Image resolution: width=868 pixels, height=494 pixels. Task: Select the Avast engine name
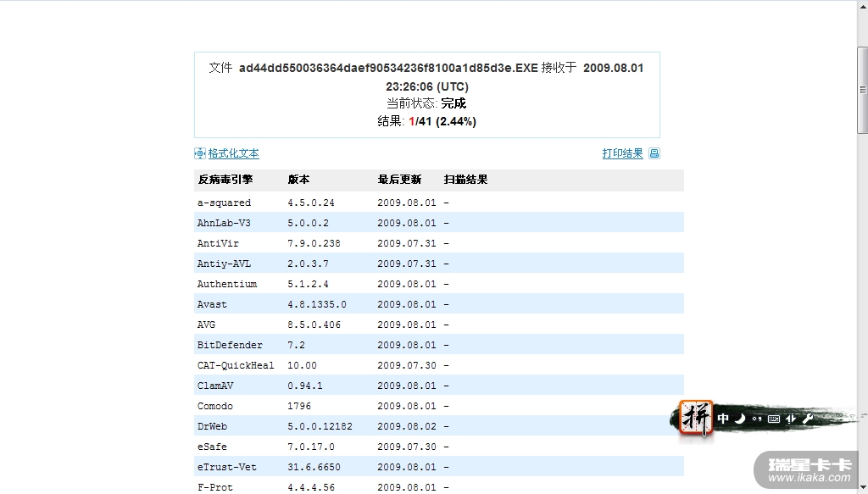tap(213, 304)
